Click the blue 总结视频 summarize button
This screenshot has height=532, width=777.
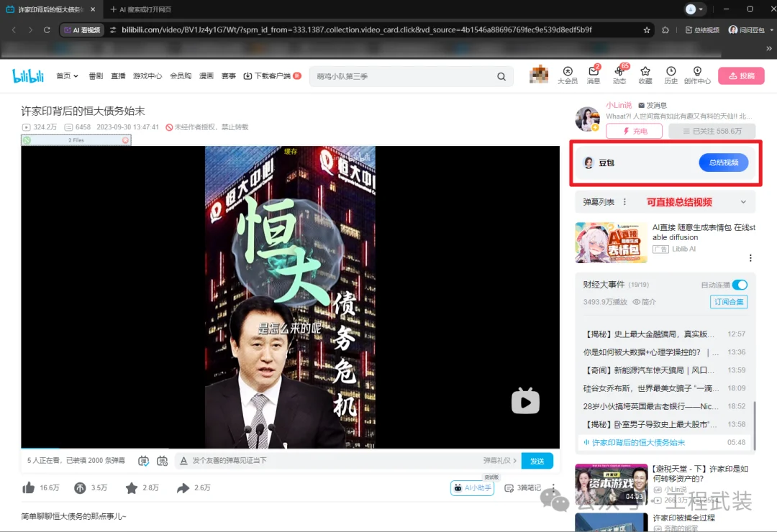[723, 162]
